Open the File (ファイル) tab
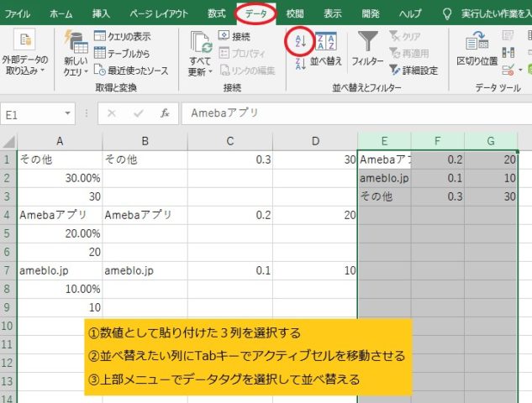 (17, 13)
